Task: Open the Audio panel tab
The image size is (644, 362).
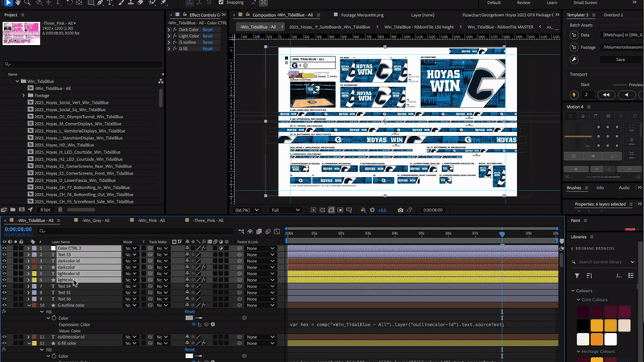Action: pyautogui.click(x=624, y=187)
